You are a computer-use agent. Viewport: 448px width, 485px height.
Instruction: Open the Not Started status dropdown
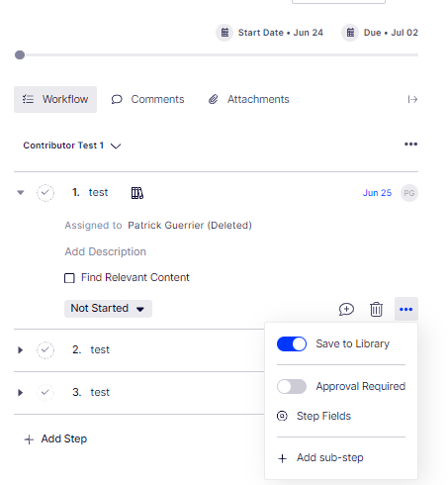(108, 309)
